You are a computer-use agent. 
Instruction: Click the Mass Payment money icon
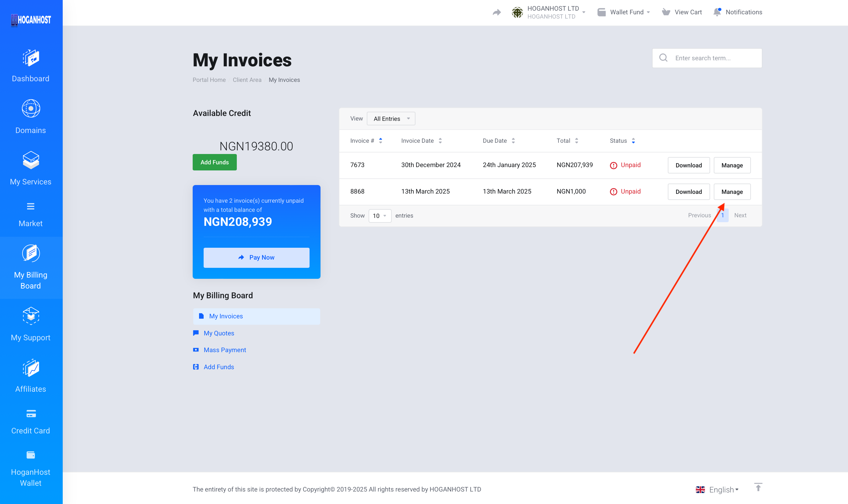[x=196, y=350]
